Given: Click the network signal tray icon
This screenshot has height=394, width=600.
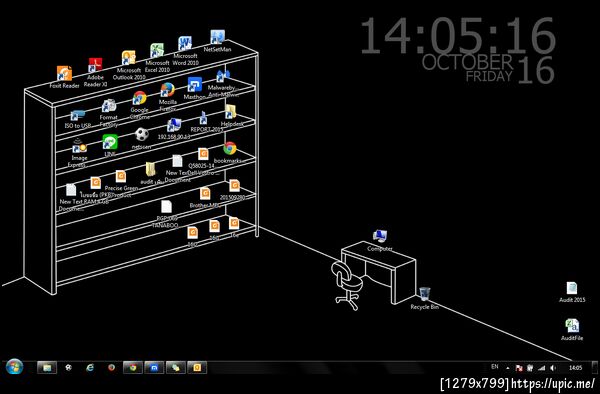Looking at the screenshot, I should (x=541, y=368).
